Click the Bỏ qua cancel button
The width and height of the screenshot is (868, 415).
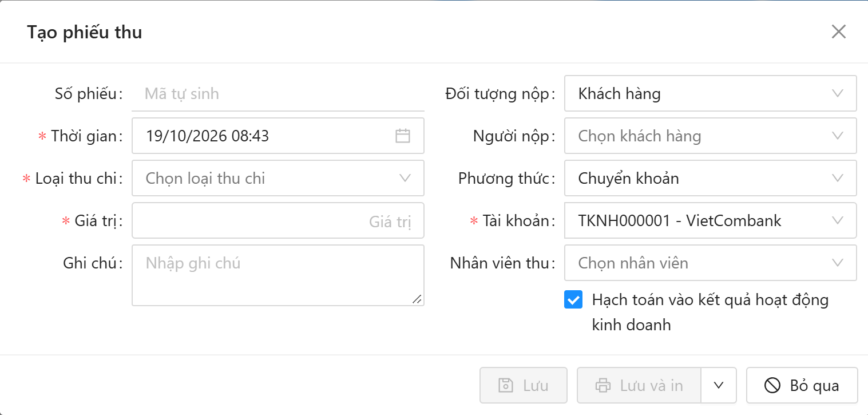point(802,385)
